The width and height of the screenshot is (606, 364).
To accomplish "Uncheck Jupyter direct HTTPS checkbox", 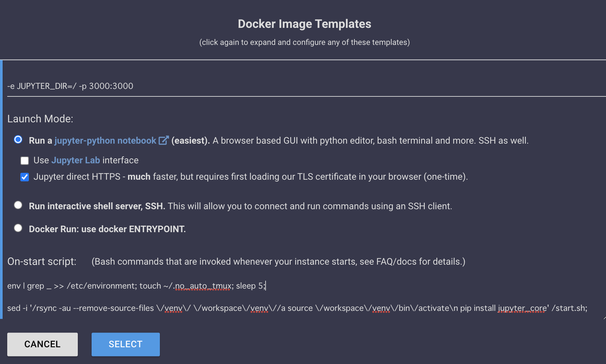I will 25,177.
